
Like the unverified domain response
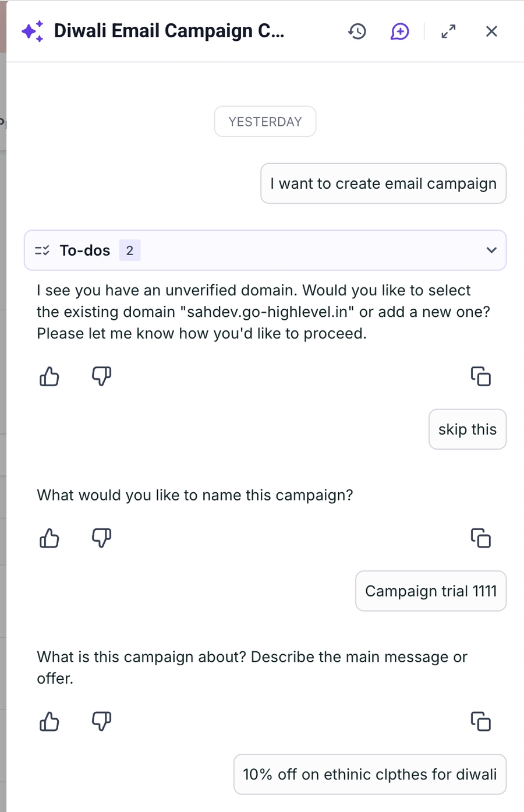pos(49,377)
